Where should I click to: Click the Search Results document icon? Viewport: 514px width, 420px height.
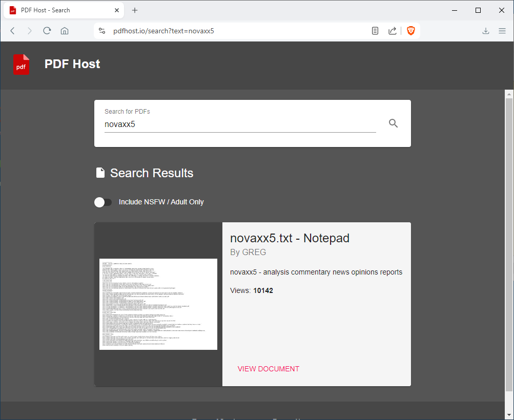click(x=100, y=173)
